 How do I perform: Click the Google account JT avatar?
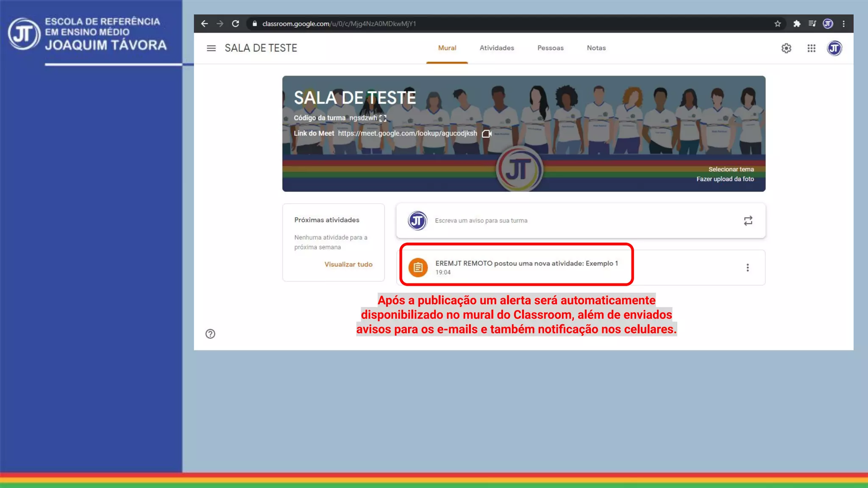(835, 48)
